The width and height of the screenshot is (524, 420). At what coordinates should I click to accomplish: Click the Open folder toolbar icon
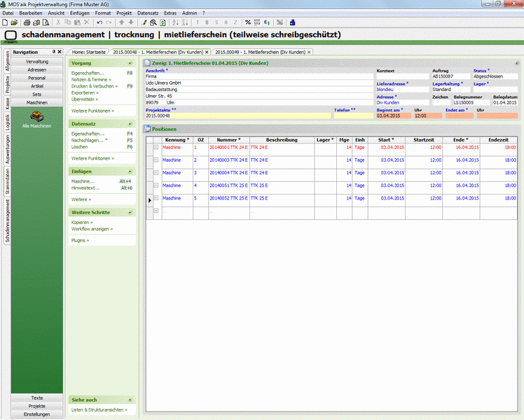point(14,22)
